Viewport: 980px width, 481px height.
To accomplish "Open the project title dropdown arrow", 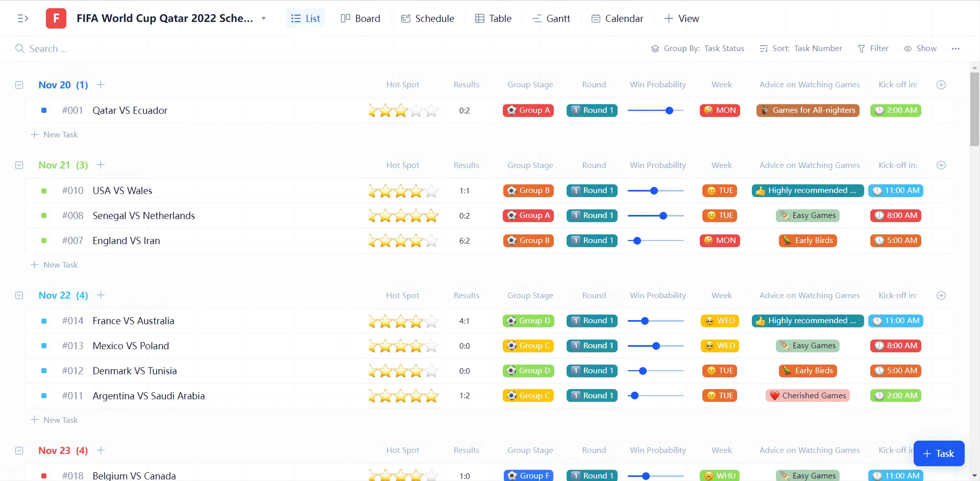I will (x=264, y=18).
